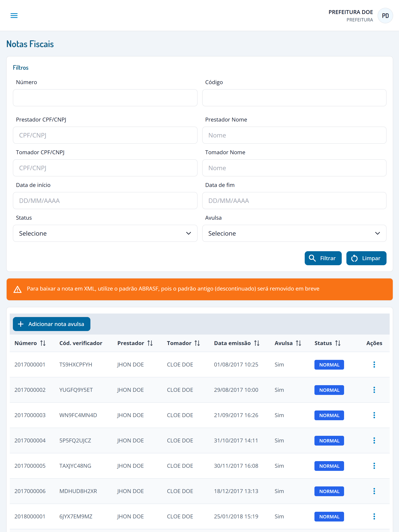This screenshot has width=399, height=532.
Task: Focus the Data de início date field
Action: [105, 201]
